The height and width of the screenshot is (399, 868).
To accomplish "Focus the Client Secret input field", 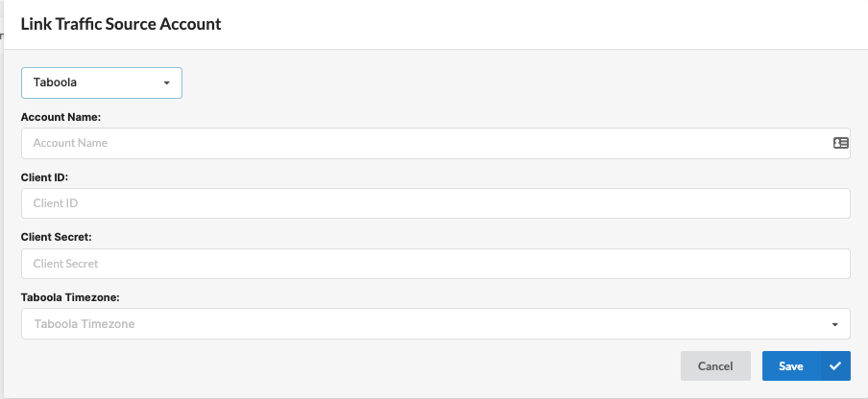I will point(436,264).
